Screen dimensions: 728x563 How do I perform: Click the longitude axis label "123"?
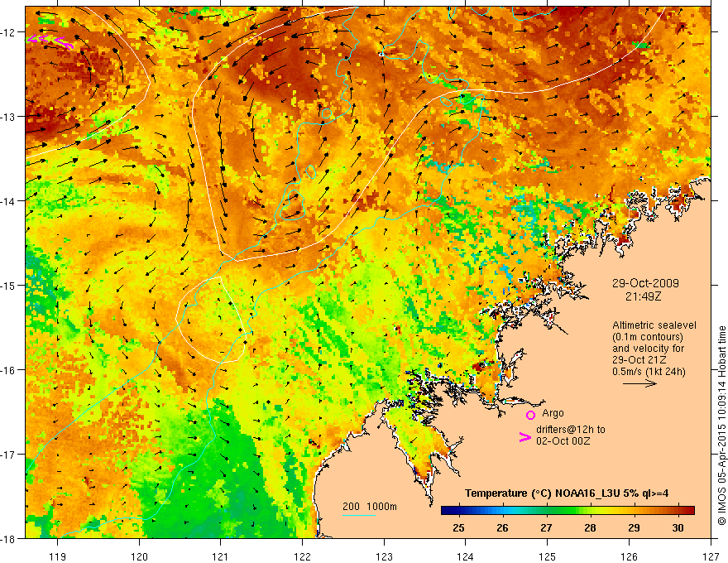(384, 557)
